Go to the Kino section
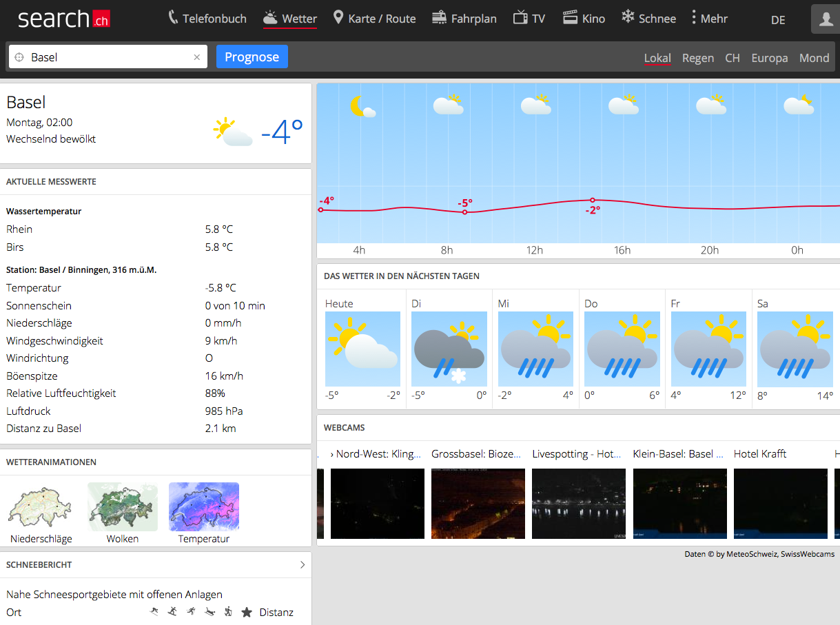 pyautogui.click(x=584, y=19)
